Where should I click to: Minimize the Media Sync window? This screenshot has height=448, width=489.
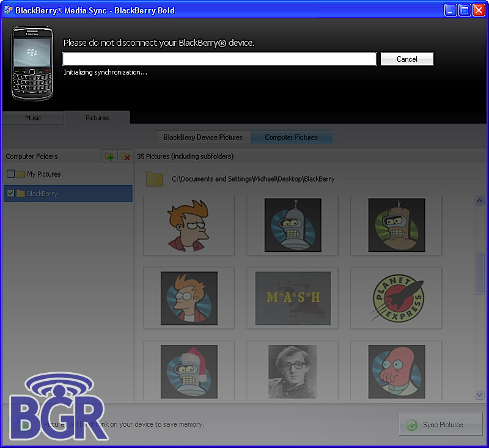[x=450, y=10]
